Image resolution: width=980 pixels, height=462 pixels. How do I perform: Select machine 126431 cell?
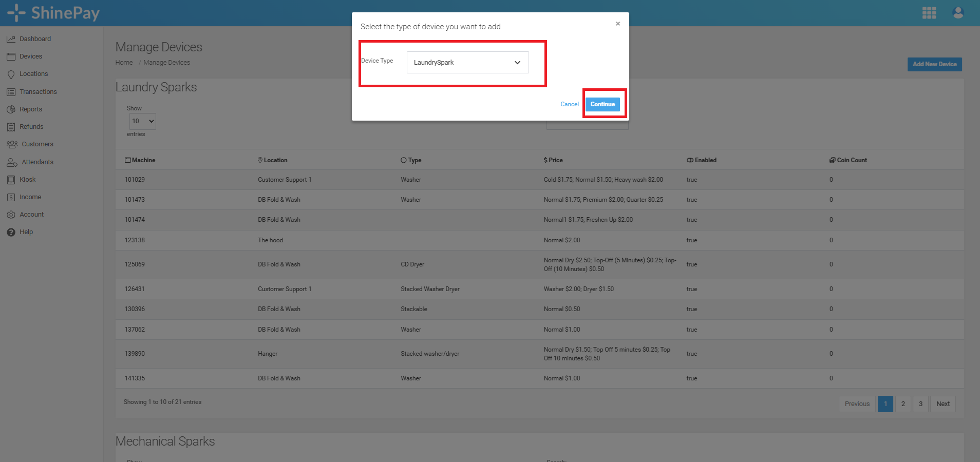135,289
